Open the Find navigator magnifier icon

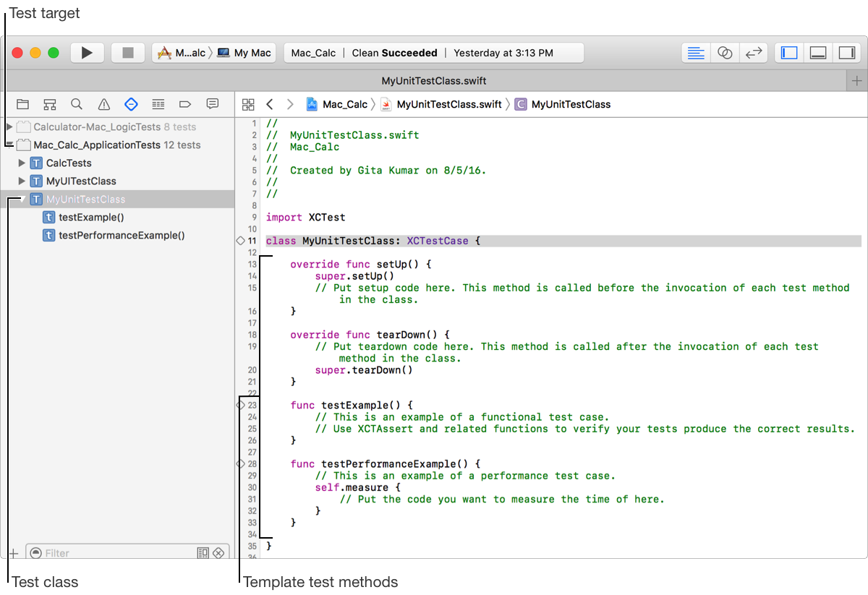(x=77, y=104)
